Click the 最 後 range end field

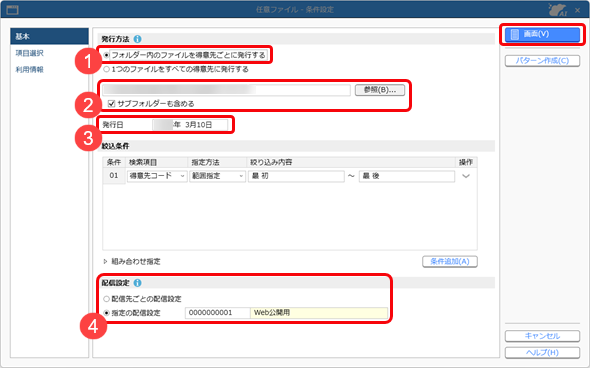407,176
